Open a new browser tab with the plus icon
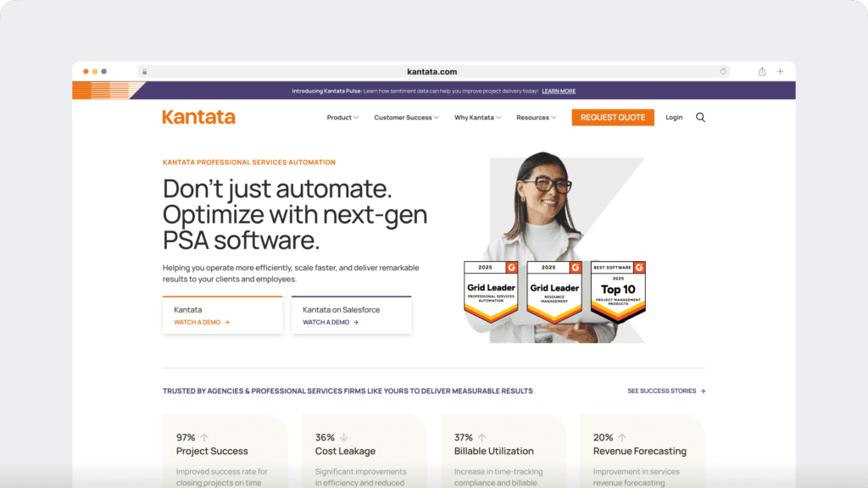Screen dimensions: 868x488 point(780,71)
